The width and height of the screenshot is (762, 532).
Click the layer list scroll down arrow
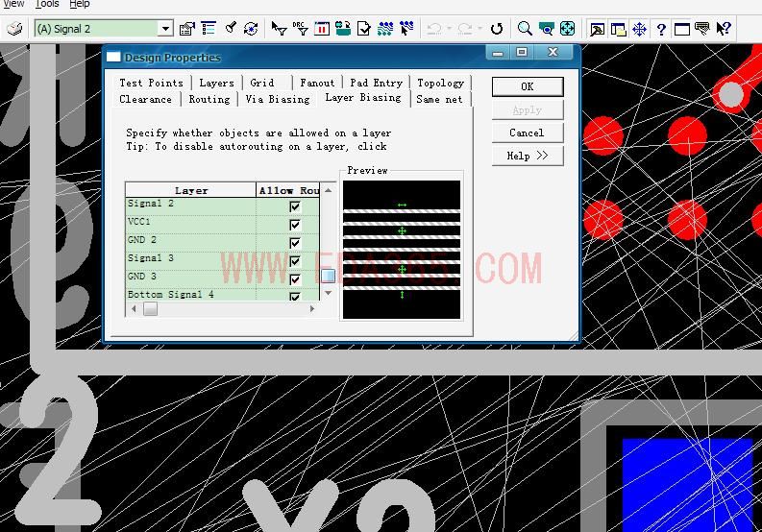328,293
